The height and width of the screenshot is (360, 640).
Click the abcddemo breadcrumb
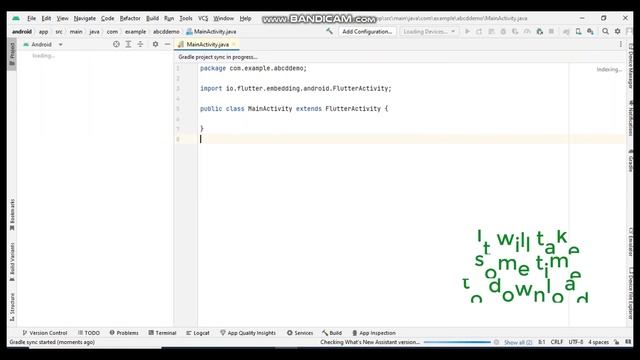166,31
